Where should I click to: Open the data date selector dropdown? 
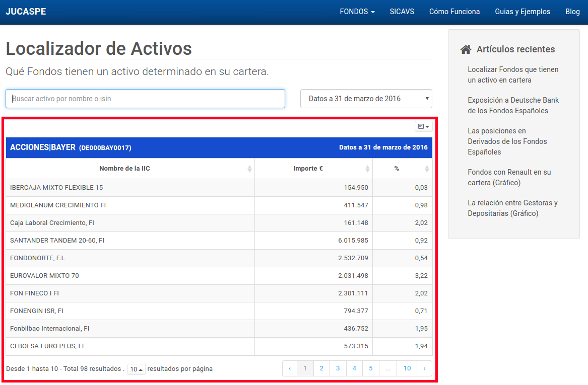pos(366,99)
